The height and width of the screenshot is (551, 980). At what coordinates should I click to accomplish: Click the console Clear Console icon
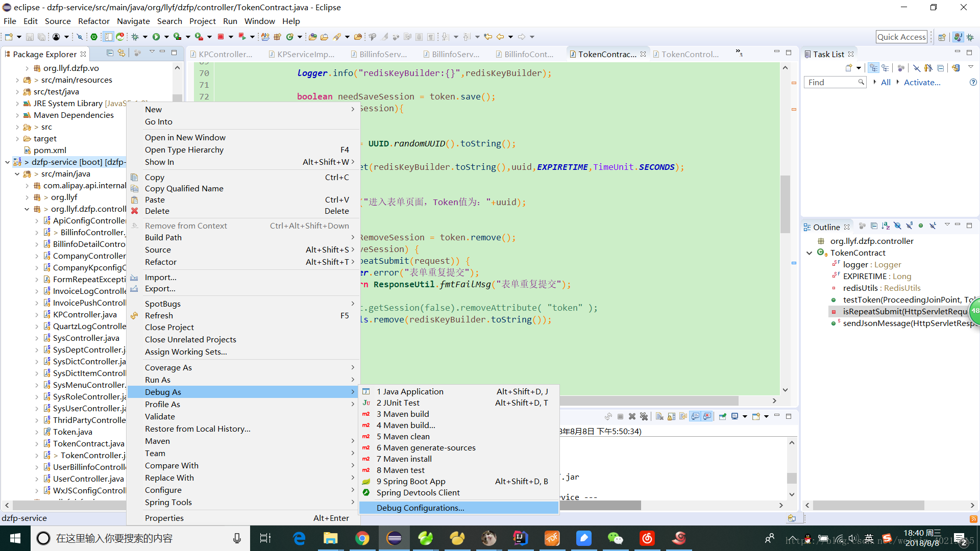click(659, 416)
